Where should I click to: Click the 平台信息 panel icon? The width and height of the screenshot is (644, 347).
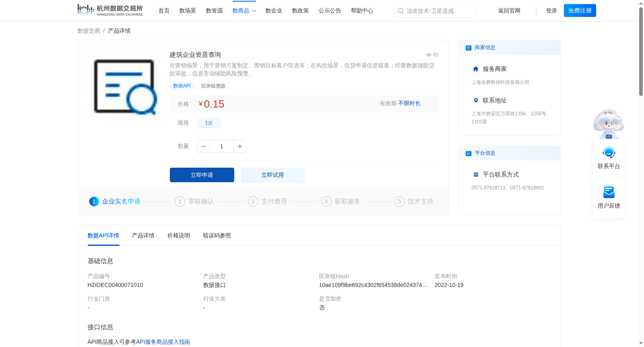(469, 153)
